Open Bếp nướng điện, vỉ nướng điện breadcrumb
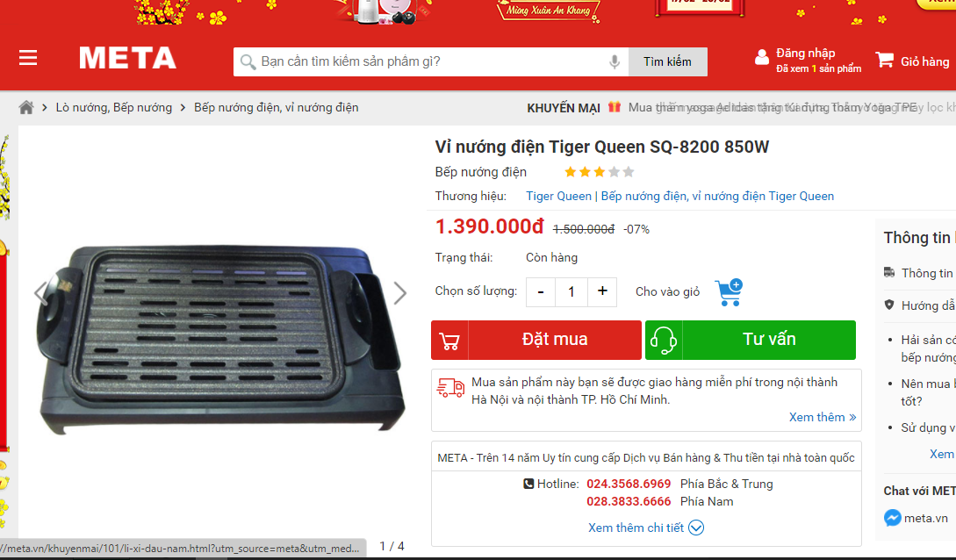Viewport: 956px width, 560px height. pyautogui.click(x=277, y=107)
